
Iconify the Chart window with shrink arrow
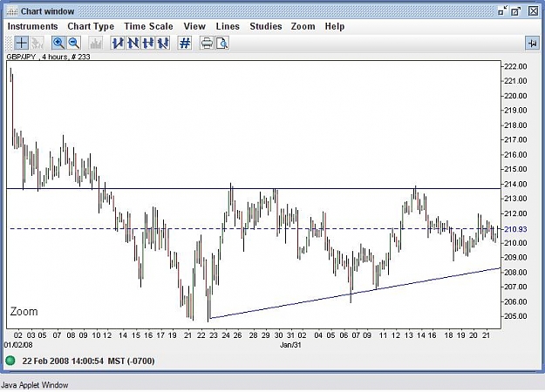(502, 10)
